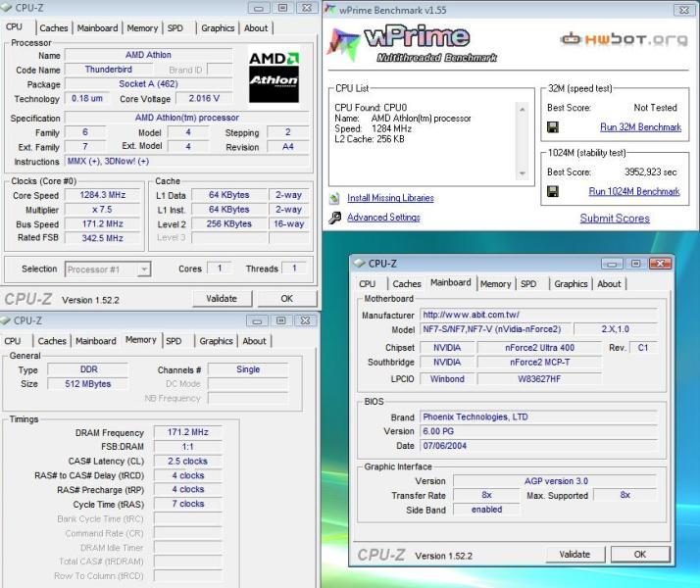700x588 pixels.
Task: Click floppy save icon under 32M speed test
Action: pyautogui.click(x=553, y=127)
